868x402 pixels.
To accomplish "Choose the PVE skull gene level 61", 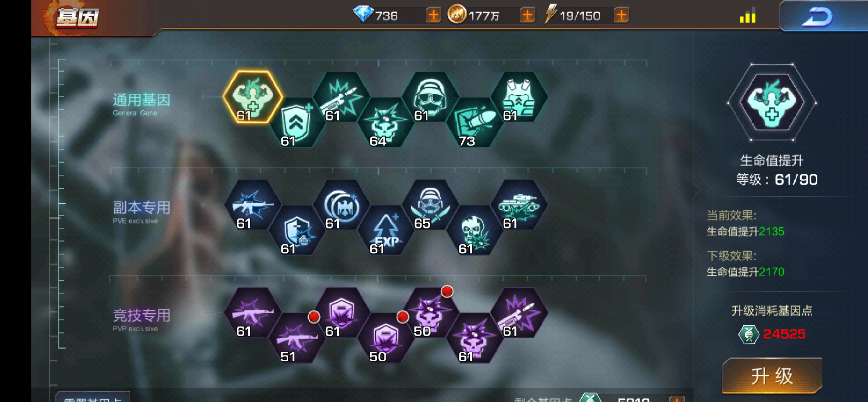I will pyautogui.click(x=475, y=230).
